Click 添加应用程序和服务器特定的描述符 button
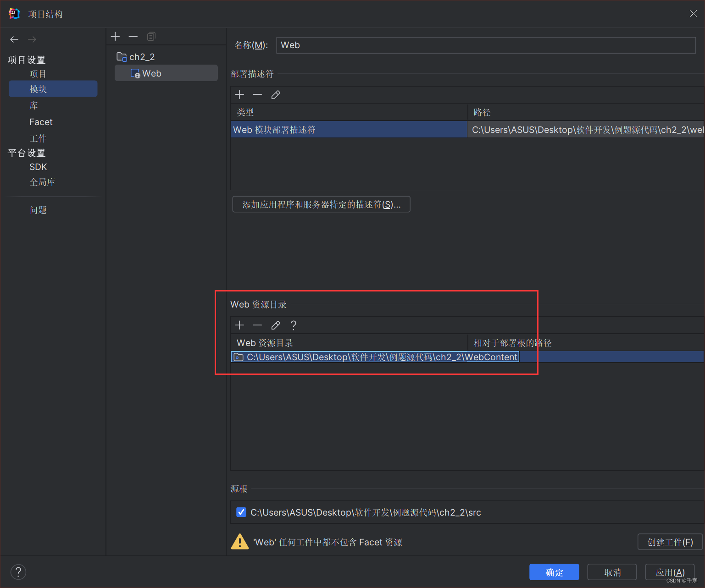This screenshot has width=705, height=588. (x=321, y=204)
